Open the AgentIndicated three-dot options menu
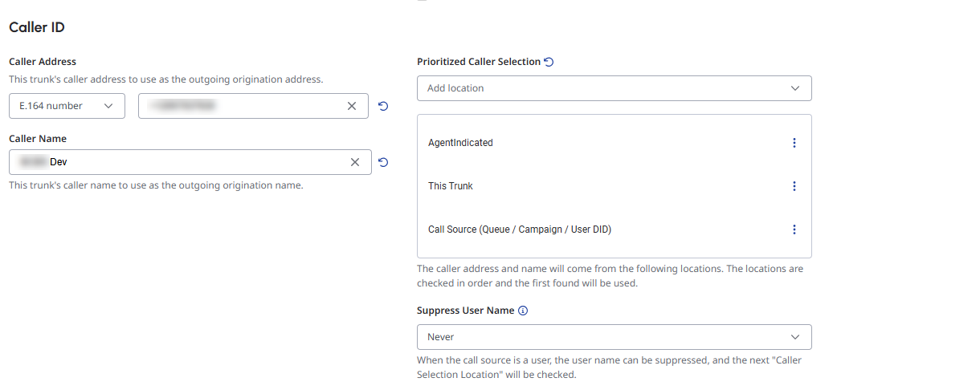The height and width of the screenshot is (390, 980). (794, 143)
